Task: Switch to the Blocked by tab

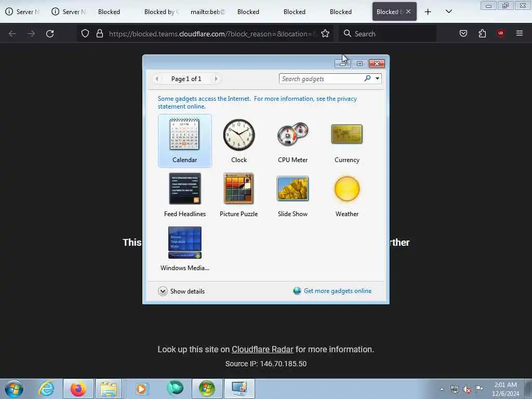Action: pos(162,12)
